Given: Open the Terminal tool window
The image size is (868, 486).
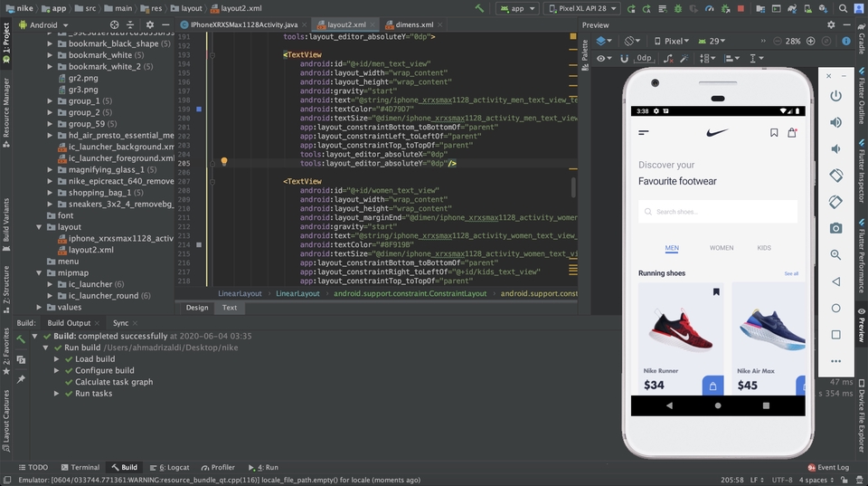Looking at the screenshot, I should [x=80, y=467].
